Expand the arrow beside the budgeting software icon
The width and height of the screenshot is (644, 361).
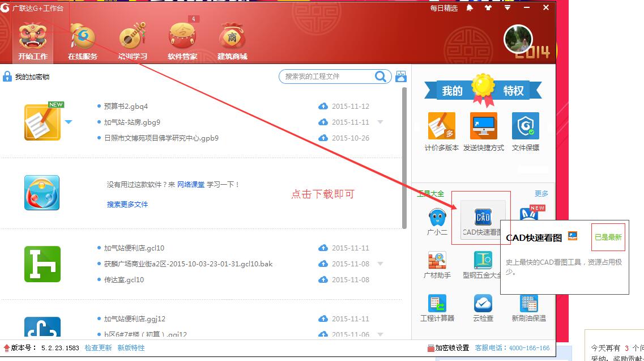pos(69,122)
